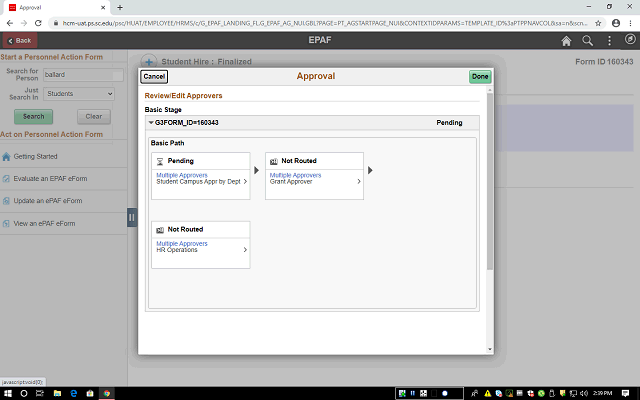Viewport: 640px width, 400px height.
Task: Open the Windows Start menu
Action: click(7, 393)
